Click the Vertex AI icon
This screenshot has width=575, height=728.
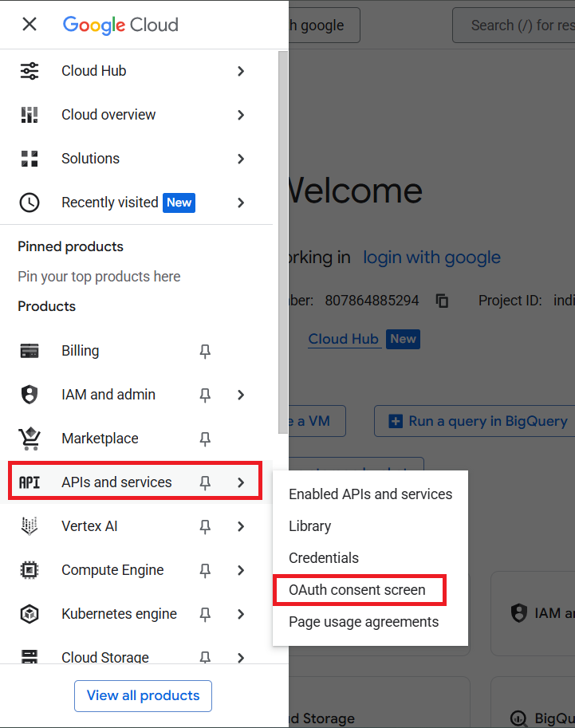(30, 526)
